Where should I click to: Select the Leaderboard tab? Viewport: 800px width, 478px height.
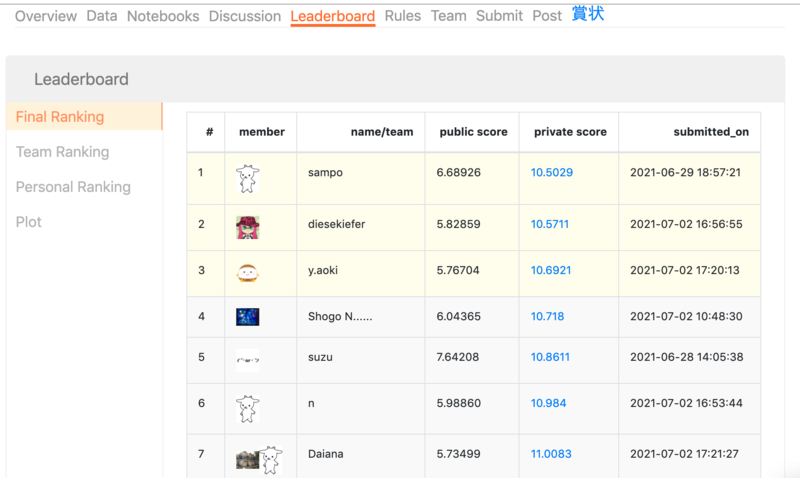[333, 16]
